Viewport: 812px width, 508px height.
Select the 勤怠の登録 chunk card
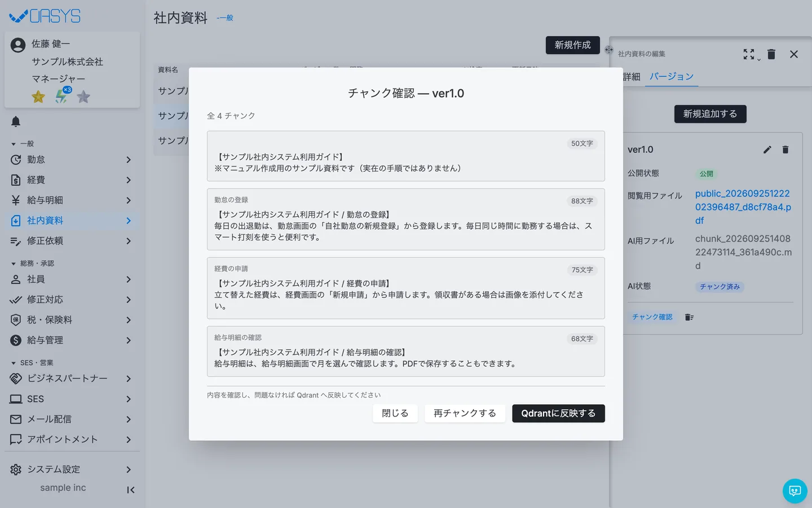point(406,219)
